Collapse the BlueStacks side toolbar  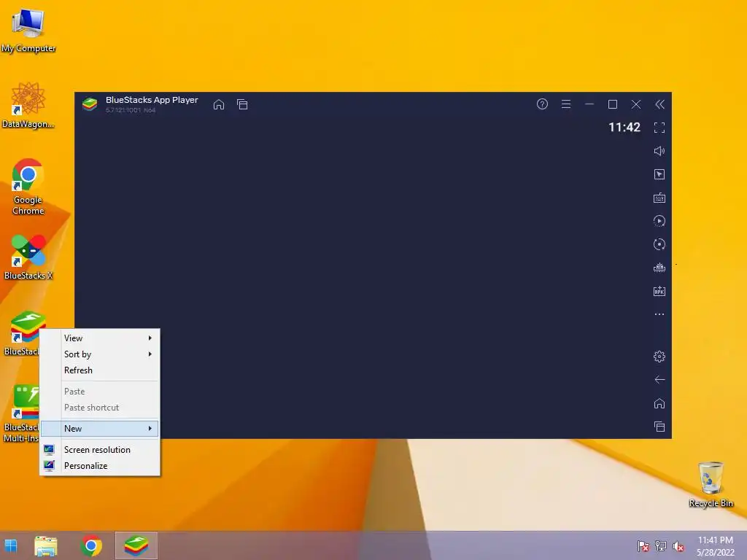point(659,104)
